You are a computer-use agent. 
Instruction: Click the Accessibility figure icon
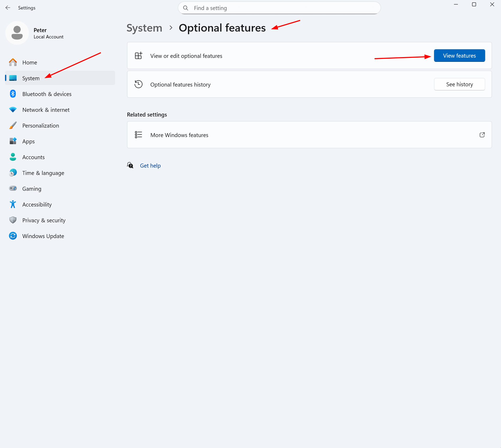tap(13, 204)
